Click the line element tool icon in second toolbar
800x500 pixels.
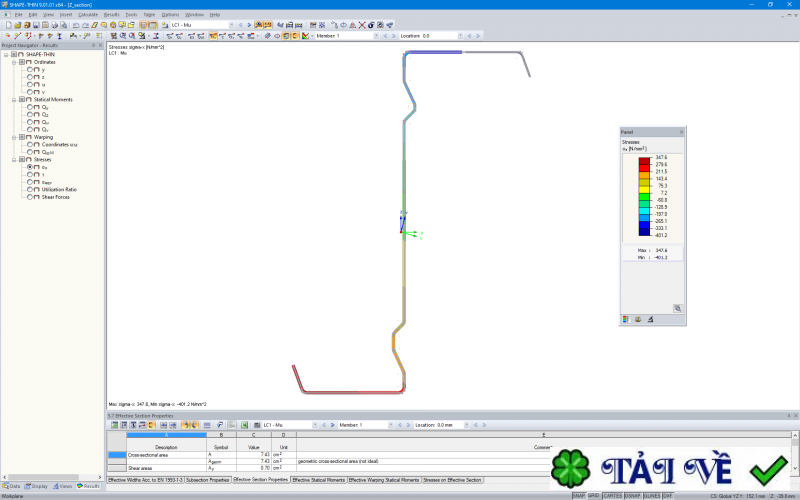18,36
